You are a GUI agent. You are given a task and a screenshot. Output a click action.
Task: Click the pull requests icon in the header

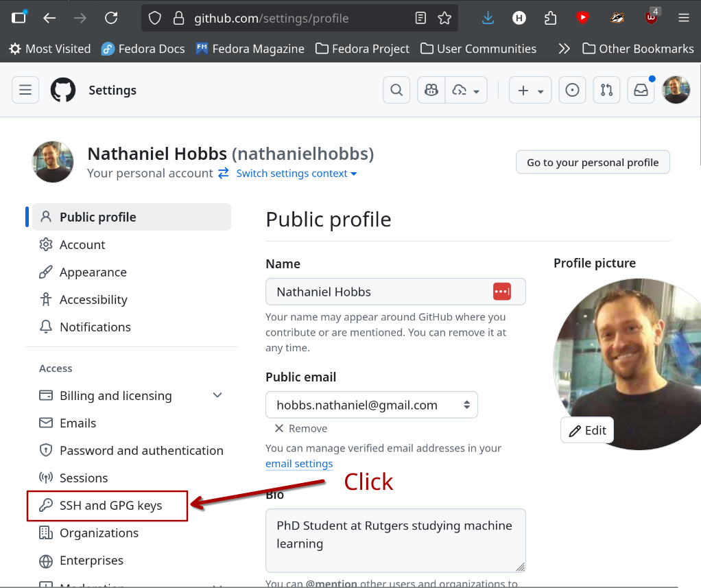coord(606,90)
